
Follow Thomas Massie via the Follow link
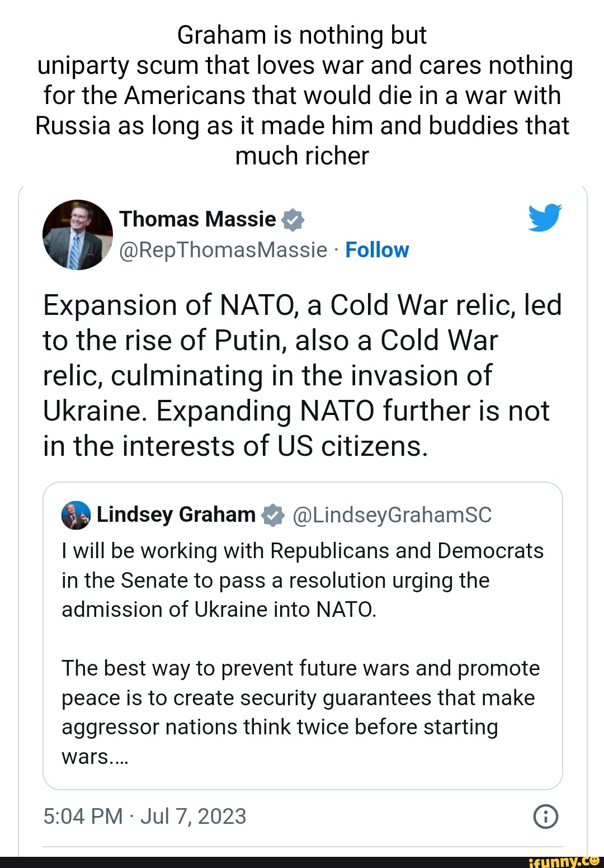coord(377,250)
